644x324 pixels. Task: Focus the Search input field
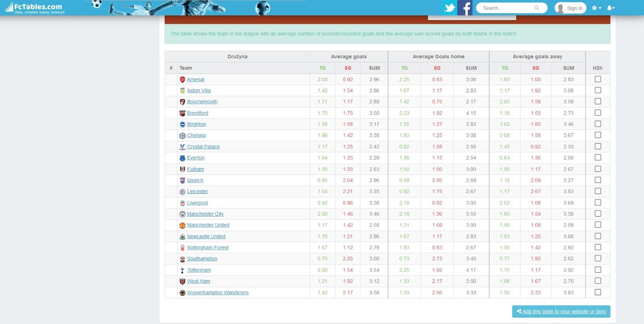(507, 8)
